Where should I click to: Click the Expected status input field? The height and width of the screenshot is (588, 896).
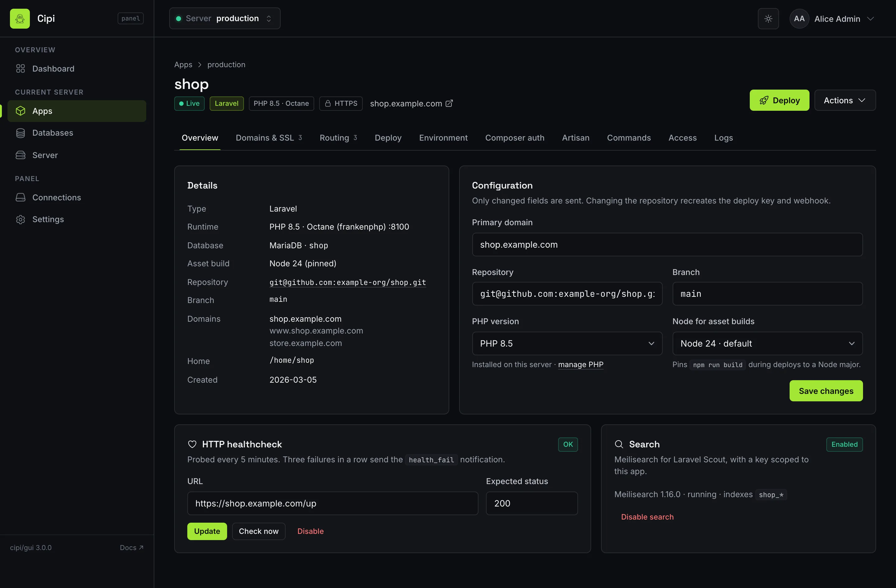pyautogui.click(x=532, y=503)
